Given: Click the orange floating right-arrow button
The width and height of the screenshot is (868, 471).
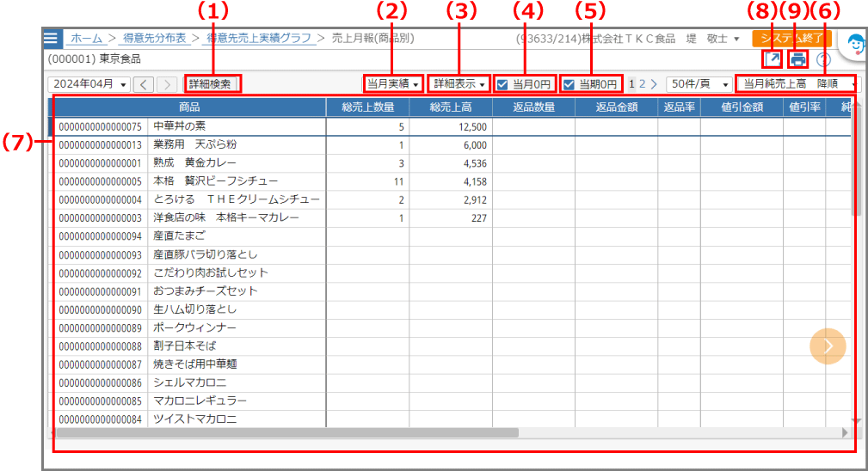Looking at the screenshot, I should pyautogui.click(x=828, y=346).
